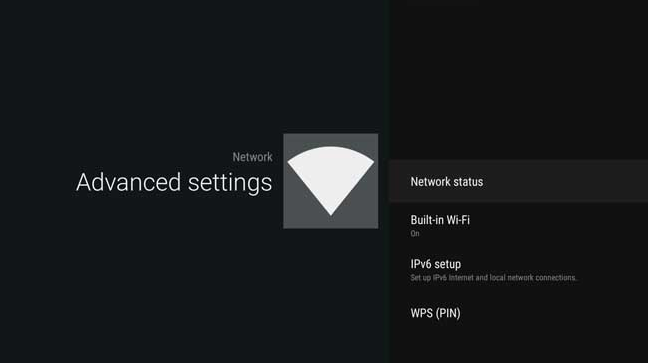Click the word "Advanced" in the page title

(x=129, y=182)
